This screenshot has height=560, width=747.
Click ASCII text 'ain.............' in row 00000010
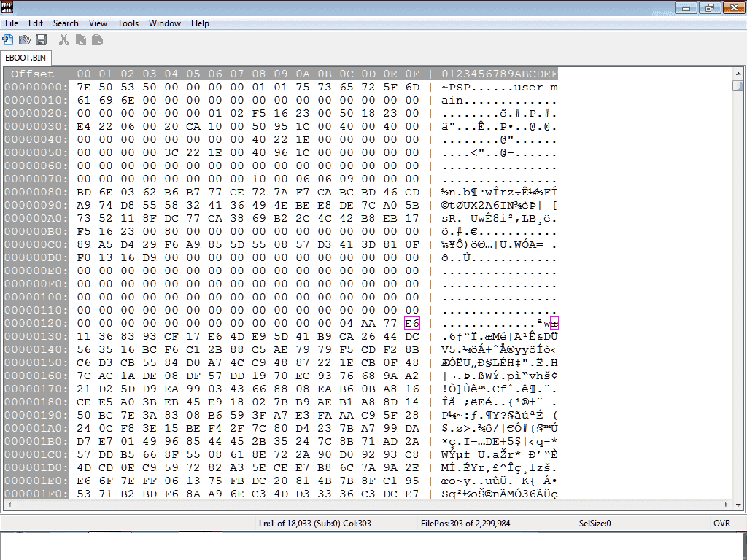point(499,101)
